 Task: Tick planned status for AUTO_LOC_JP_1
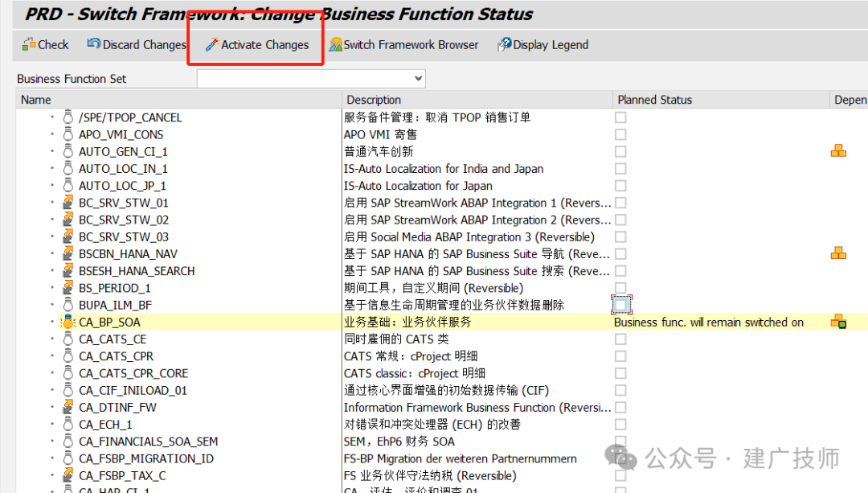click(620, 186)
